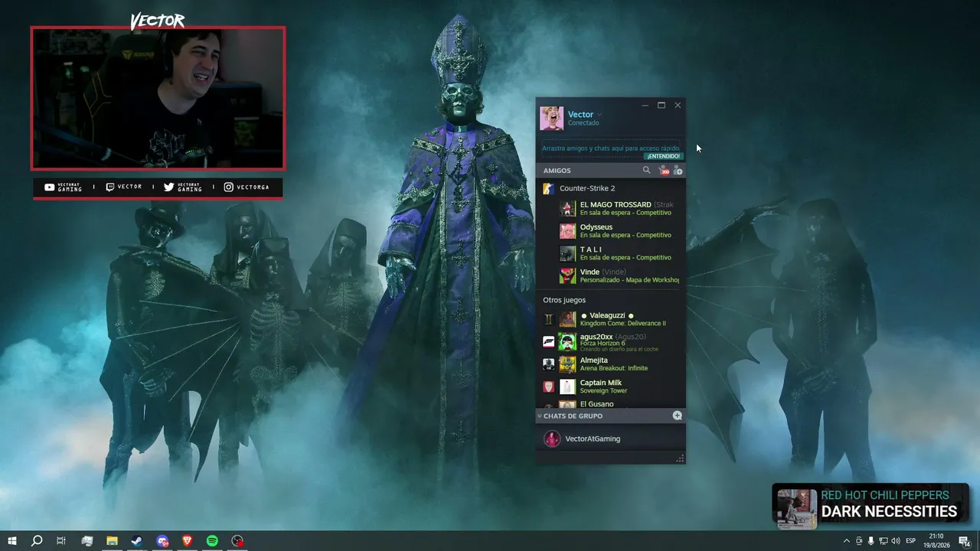The width and height of the screenshot is (980, 551).
Task: Select friend agus20xx
Action: [611, 341]
